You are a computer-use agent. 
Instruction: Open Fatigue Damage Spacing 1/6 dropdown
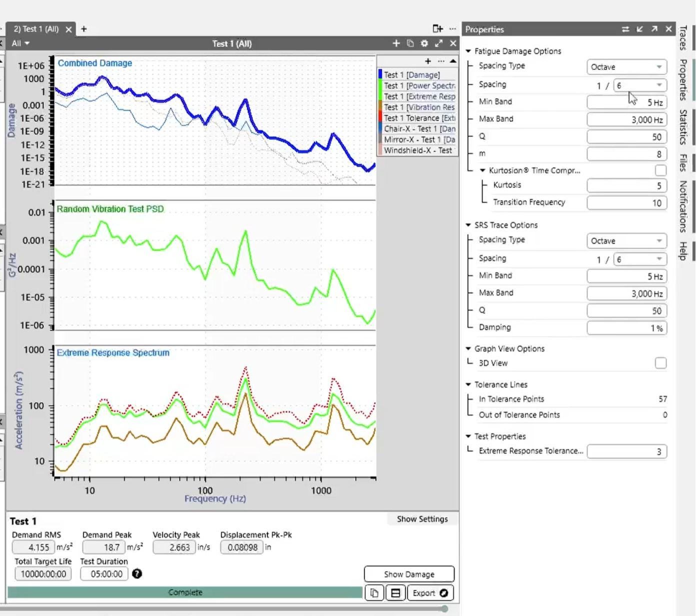point(640,85)
